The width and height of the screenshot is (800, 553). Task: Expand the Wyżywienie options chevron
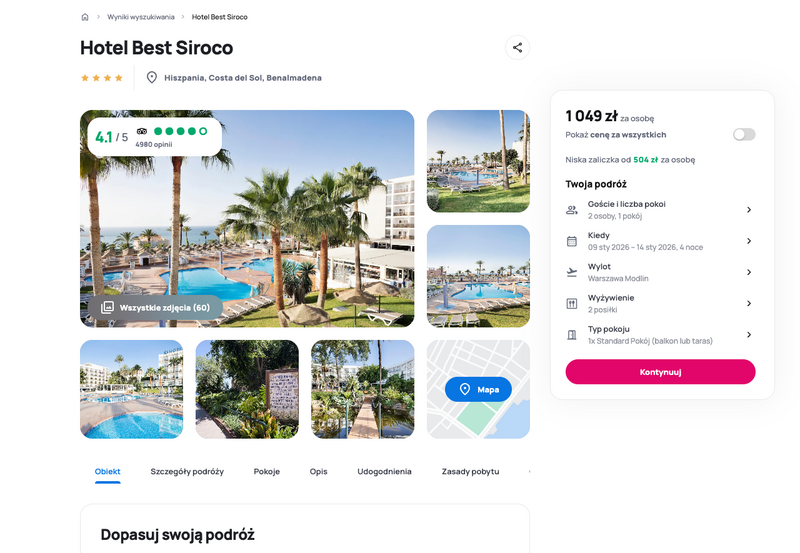tap(748, 304)
